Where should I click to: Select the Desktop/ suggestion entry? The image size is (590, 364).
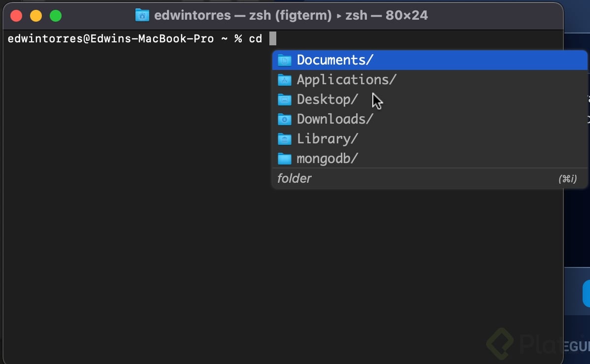[327, 99]
